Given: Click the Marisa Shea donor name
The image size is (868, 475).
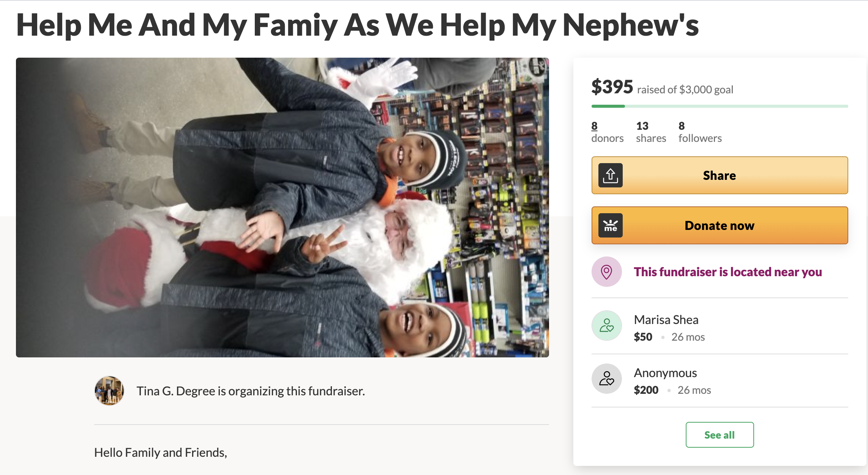Looking at the screenshot, I should tap(666, 320).
